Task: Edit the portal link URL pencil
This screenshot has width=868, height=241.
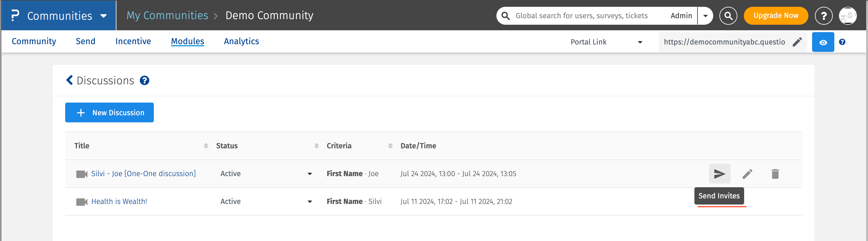Action: coord(797,42)
